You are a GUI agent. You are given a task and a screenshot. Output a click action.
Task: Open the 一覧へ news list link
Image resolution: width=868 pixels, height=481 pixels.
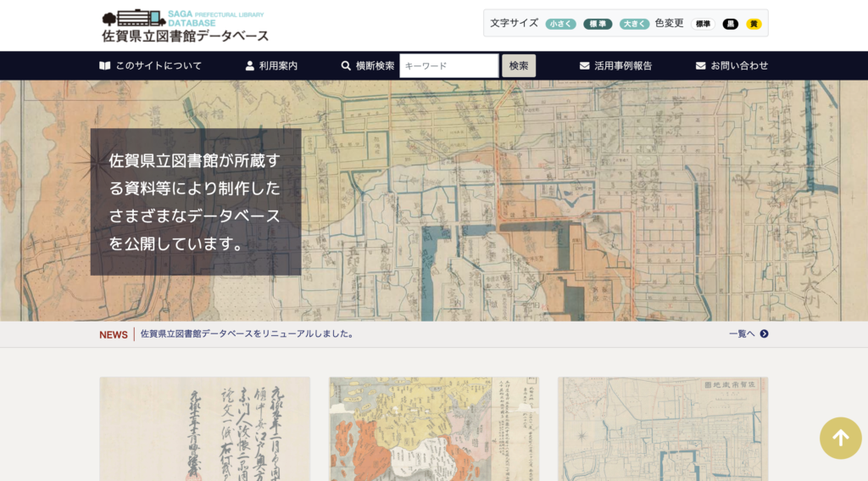click(x=748, y=333)
